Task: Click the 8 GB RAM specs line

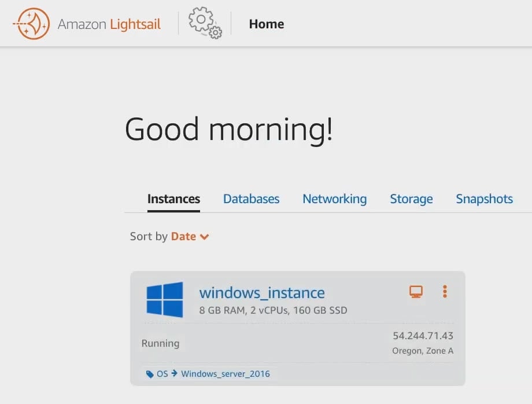Action: pyautogui.click(x=273, y=310)
